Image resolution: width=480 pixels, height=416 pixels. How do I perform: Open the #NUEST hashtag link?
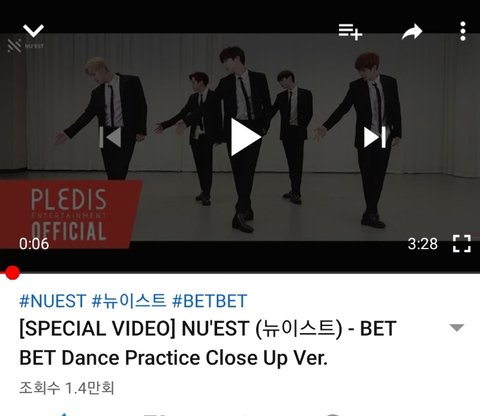(53, 301)
